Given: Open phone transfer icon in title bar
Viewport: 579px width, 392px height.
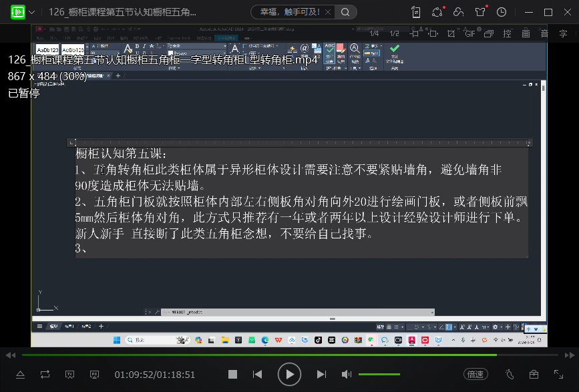Looking at the screenshot, I should (x=416, y=12).
